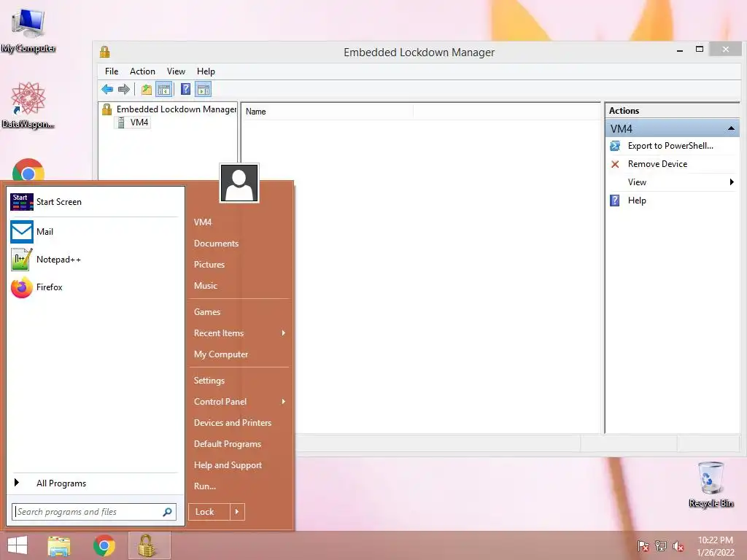Image resolution: width=747 pixels, height=560 pixels.
Task: Go back with the blue left arrow toolbar icon
Action: click(x=107, y=89)
